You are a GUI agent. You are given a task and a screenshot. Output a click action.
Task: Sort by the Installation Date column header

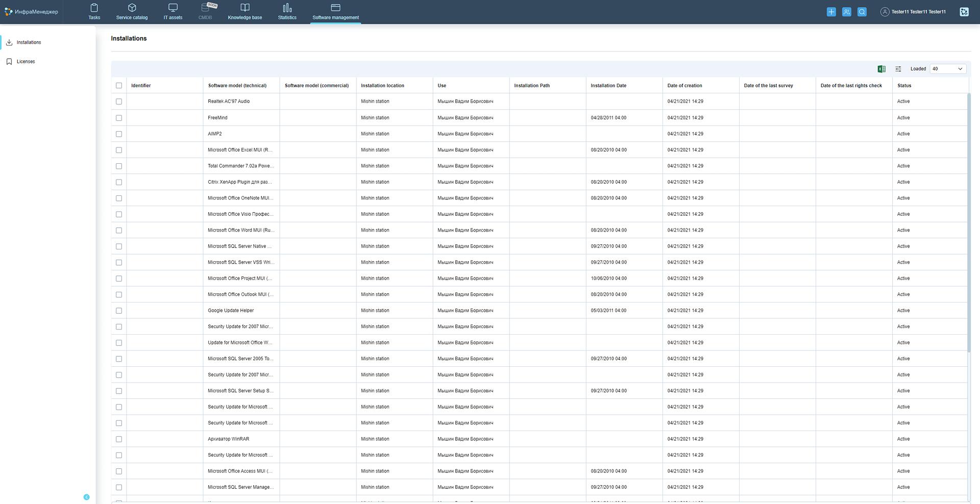click(x=608, y=86)
